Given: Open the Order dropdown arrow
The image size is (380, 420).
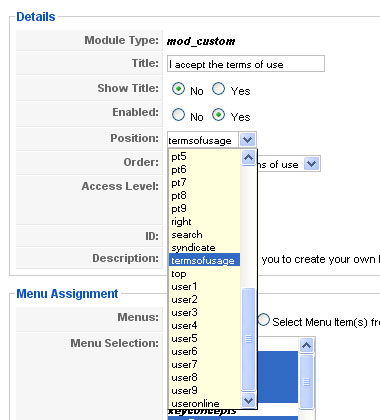Looking at the screenshot, I should pos(312,164).
